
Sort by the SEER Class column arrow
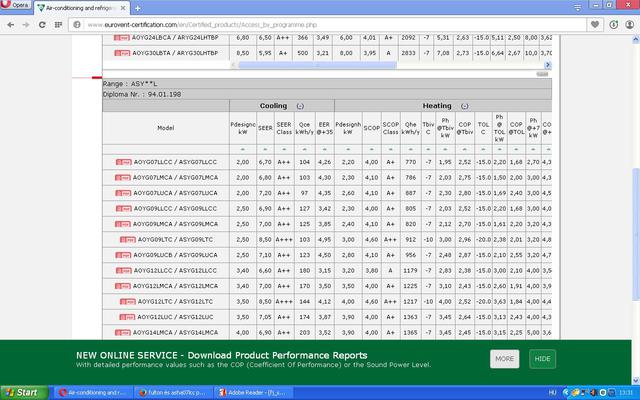(284, 149)
